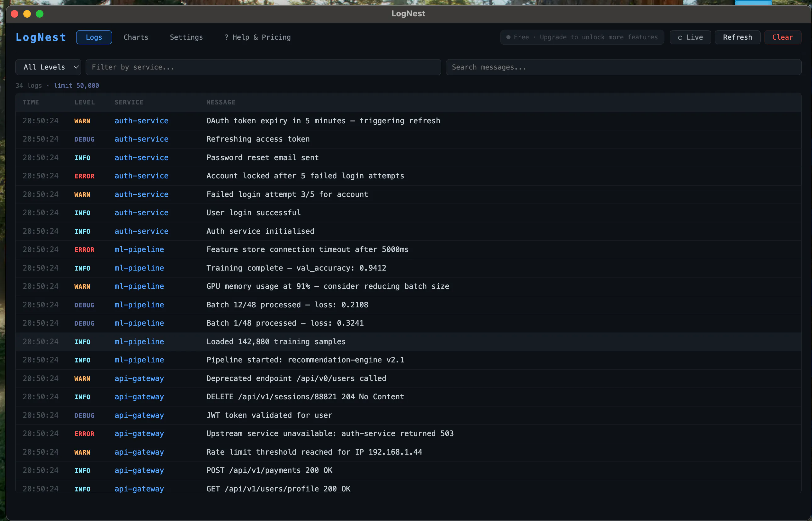Image resolution: width=812 pixels, height=521 pixels.
Task: Click auth-service in Auth service initialised row
Action: click(141, 232)
